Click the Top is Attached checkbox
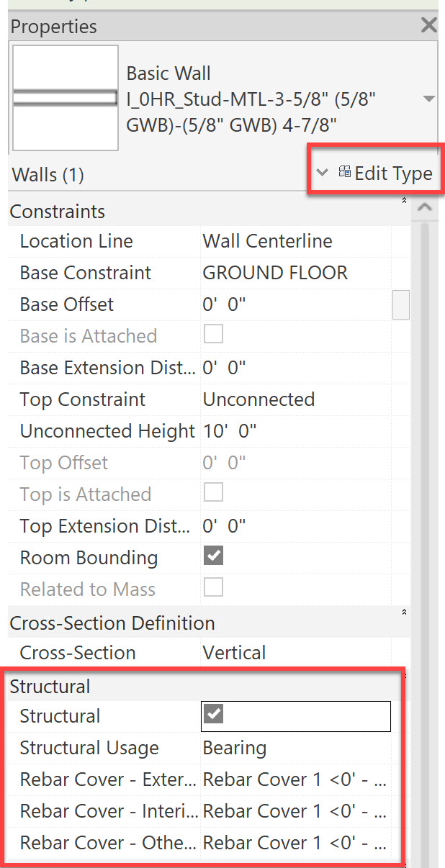 tap(214, 492)
